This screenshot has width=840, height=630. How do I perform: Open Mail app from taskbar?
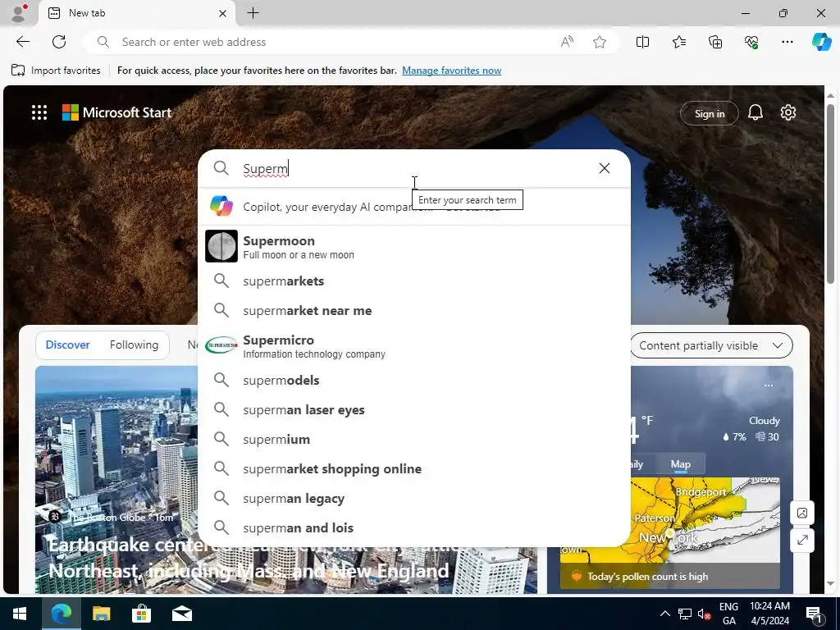182,614
